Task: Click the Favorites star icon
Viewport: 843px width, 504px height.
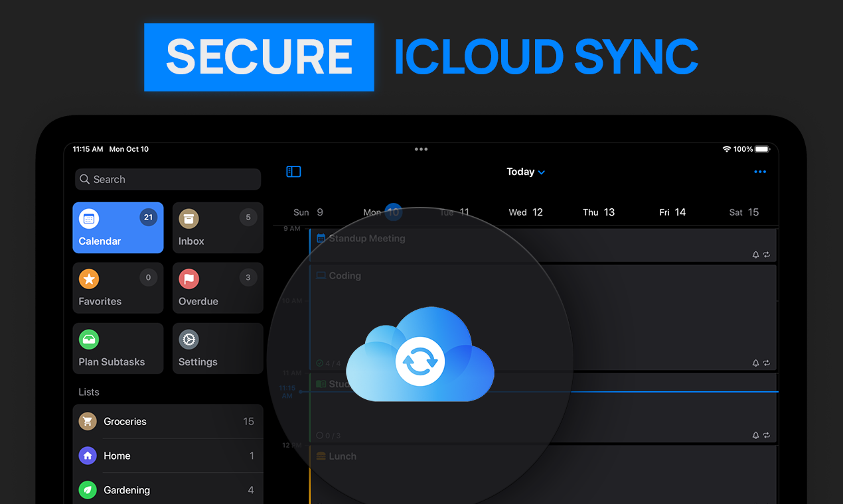Action: pos(89,279)
